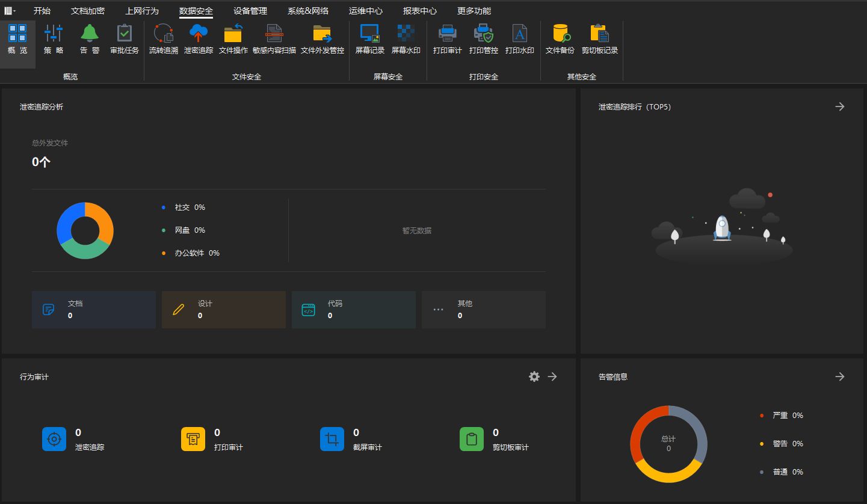The width and height of the screenshot is (867, 504).
Task: Open 泄密追踪排行 details arrow
Action: coord(840,106)
